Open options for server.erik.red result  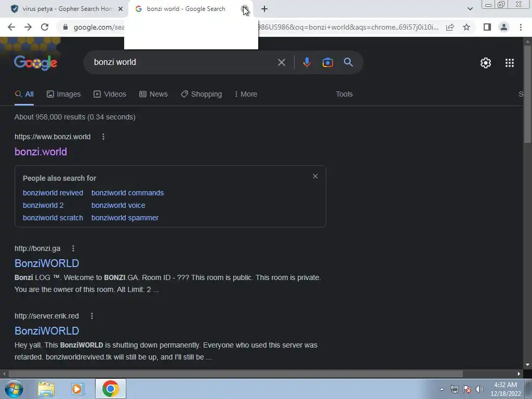coord(91,316)
